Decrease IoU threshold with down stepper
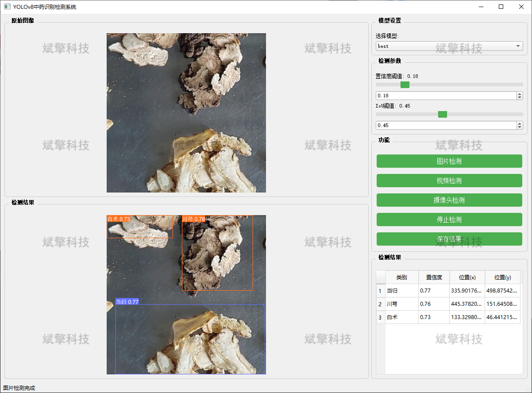 [520, 127]
